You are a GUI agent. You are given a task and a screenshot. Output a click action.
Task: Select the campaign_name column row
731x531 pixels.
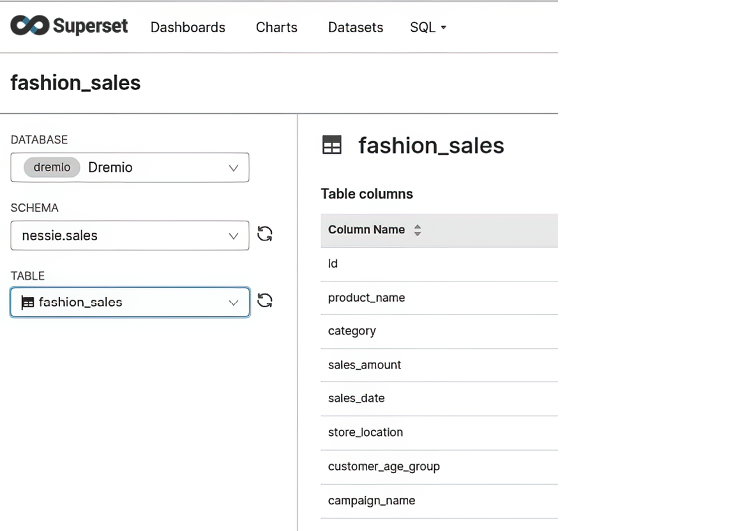pos(439,501)
